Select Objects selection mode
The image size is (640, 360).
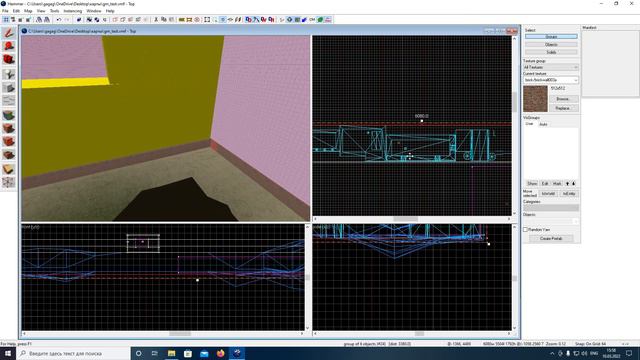click(x=551, y=44)
